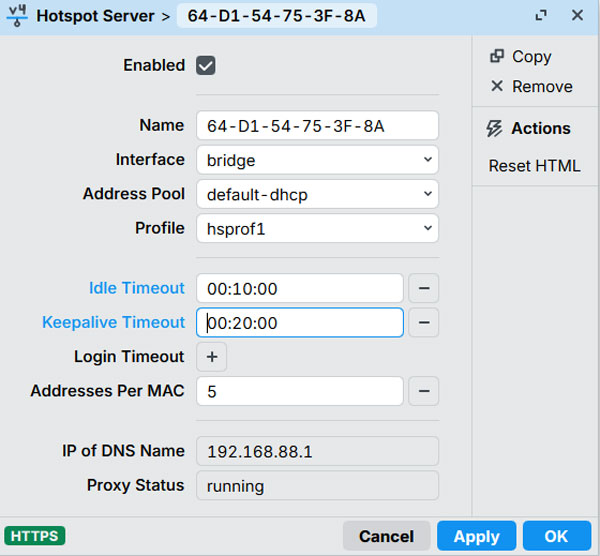Click the Remove X icon

click(497, 87)
